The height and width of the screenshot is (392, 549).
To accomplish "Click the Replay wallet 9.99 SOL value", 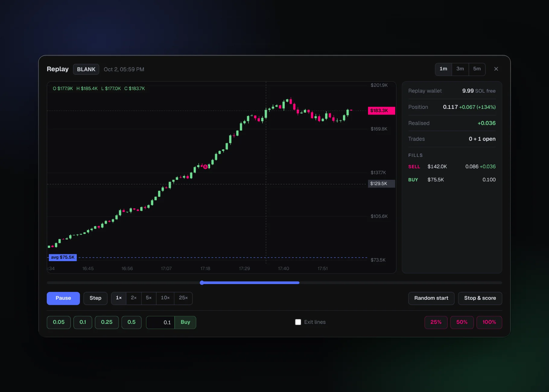I will click(479, 91).
